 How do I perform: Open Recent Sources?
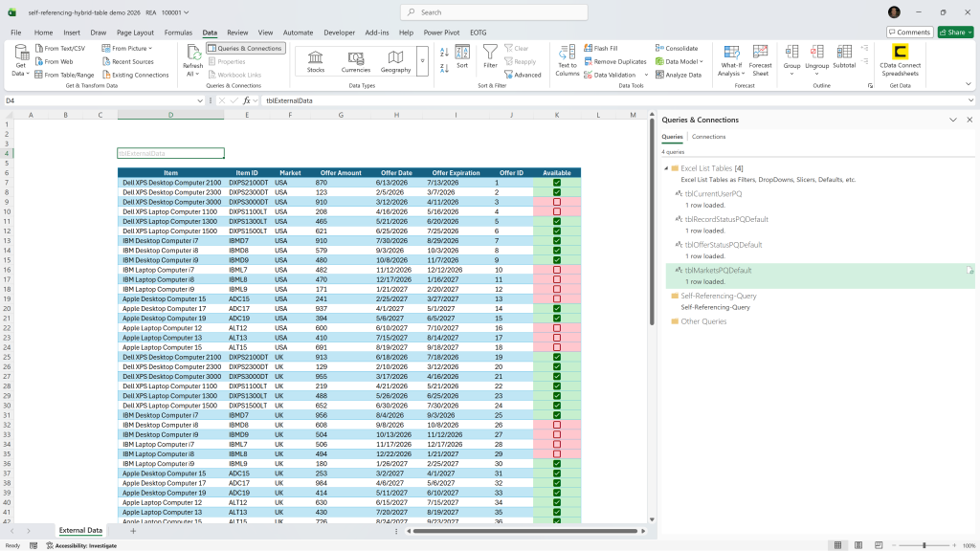coord(127,61)
